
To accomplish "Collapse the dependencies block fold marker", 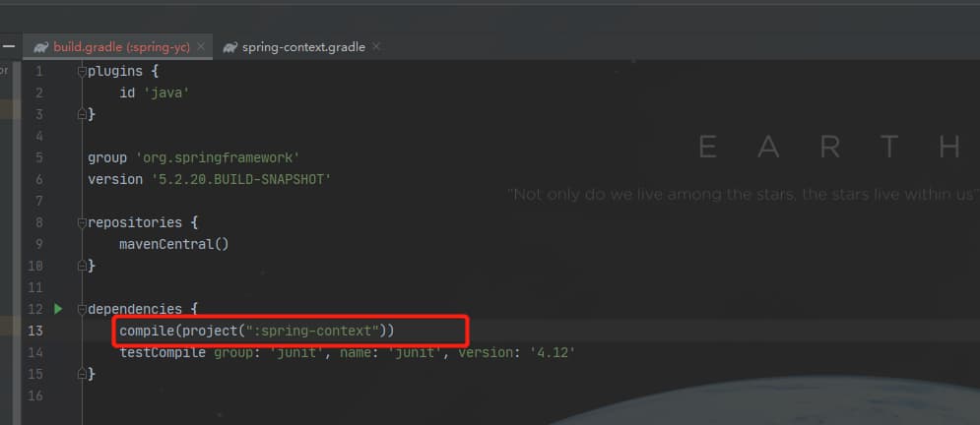I will point(82,309).
